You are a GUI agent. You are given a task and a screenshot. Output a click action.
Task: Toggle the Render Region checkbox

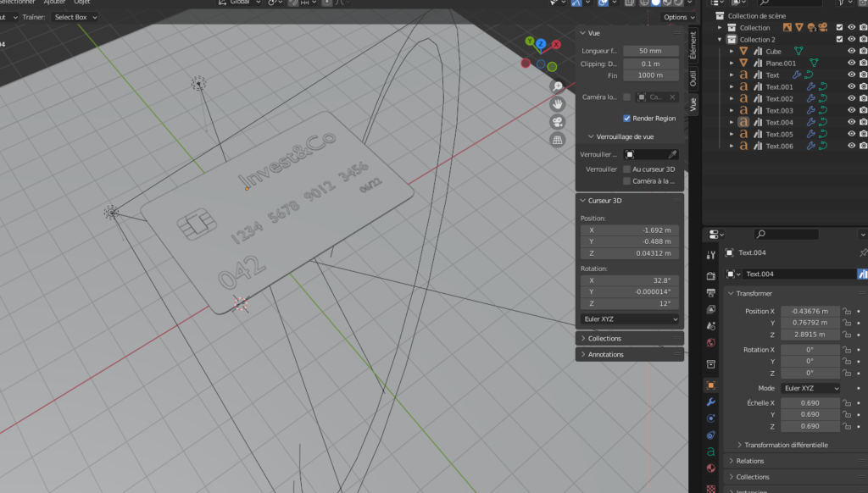coord(626,119)
